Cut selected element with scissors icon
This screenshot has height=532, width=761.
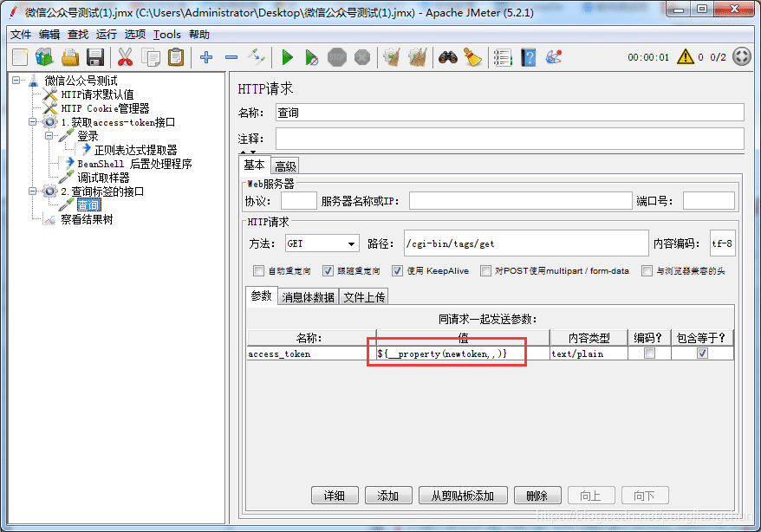(x=125, y=57)
